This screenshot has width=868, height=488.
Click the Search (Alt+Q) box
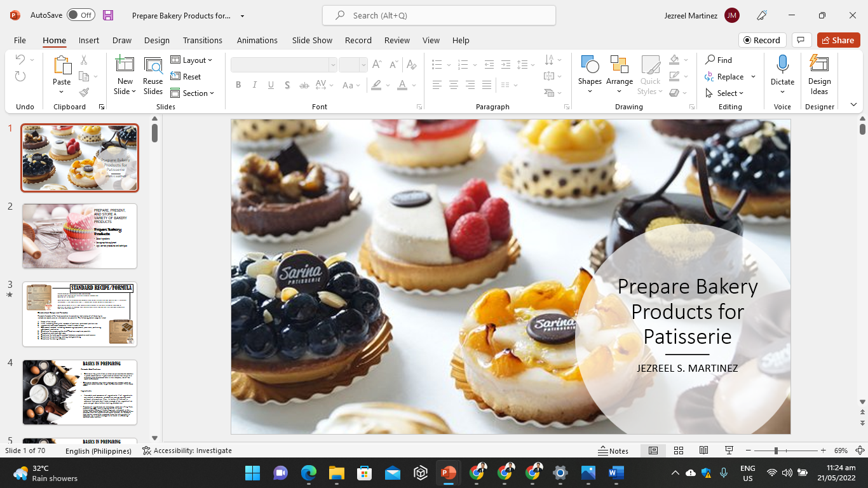(x=439, y=15)
